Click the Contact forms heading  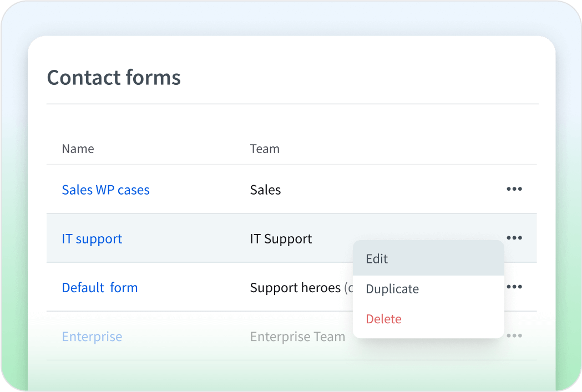[x=113, y=78]
